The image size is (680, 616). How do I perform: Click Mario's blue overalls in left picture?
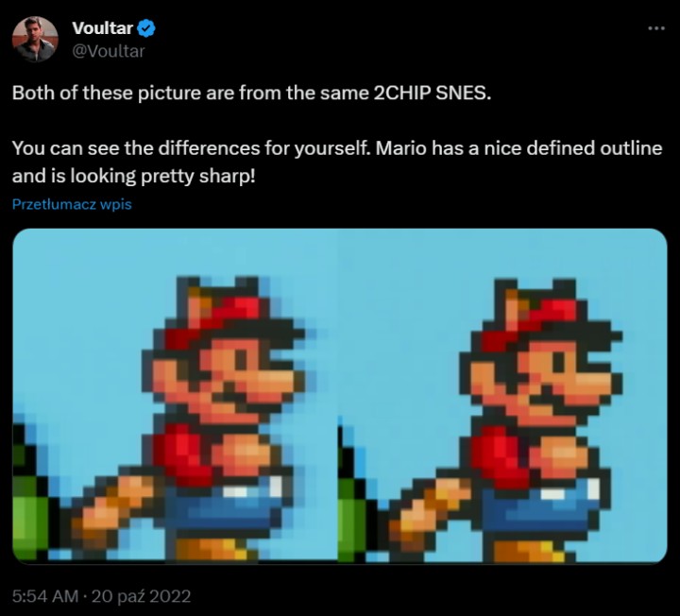pyautogui.click(x=223, y=505)
